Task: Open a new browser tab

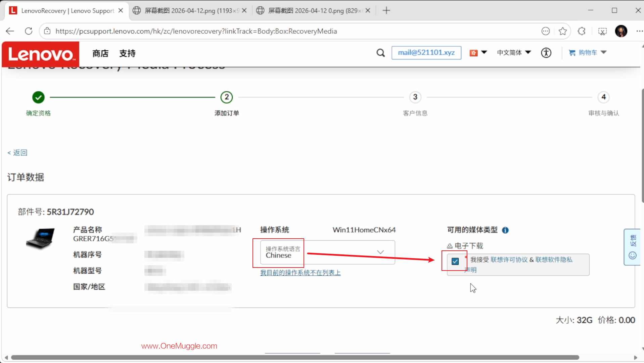Action: (x=386, y=10)
